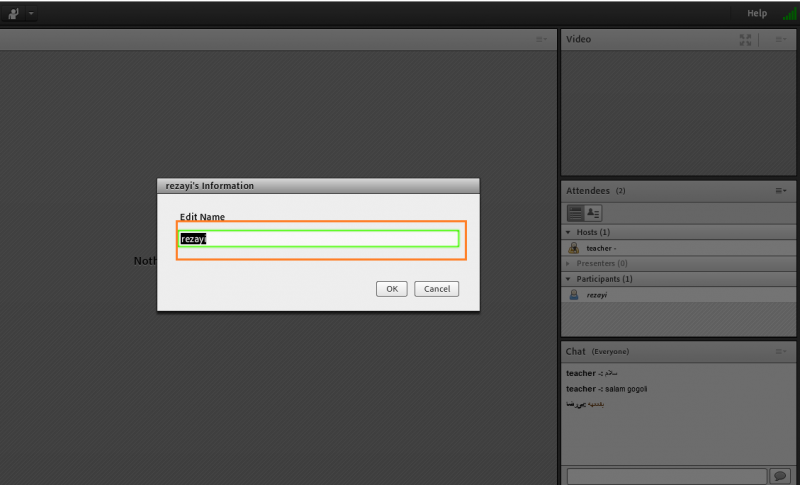800x485 pixels.
Task: Open the Attendees pod options menu
Action: point(781,190)
